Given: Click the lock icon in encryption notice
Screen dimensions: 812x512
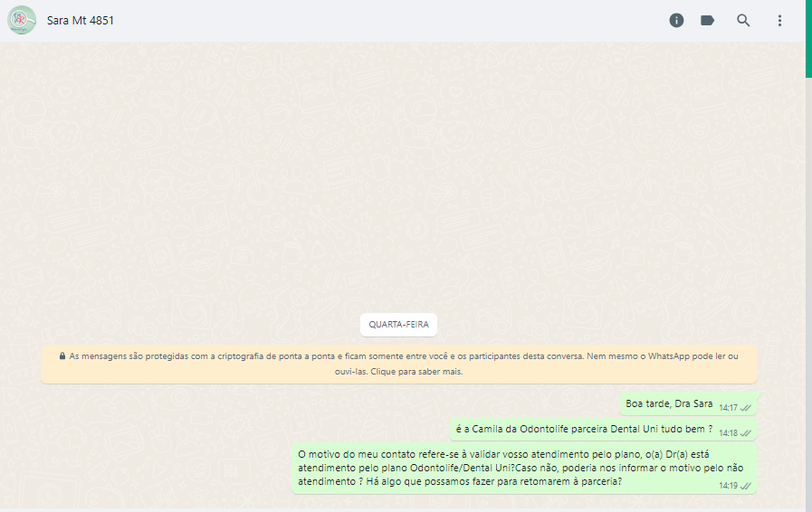Looking at the screenshot, I should point(62,356).
